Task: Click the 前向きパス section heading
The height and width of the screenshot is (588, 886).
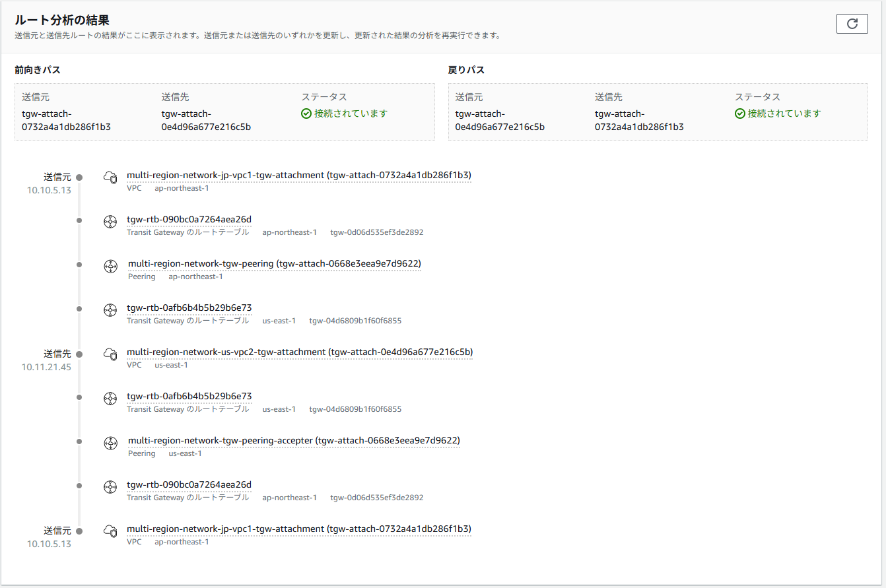Action: (x=38, y=70)
